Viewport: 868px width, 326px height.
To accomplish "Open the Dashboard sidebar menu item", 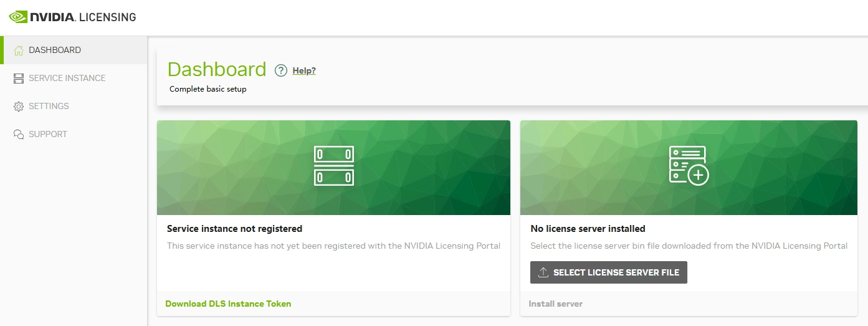I will [x=55, y=50].
